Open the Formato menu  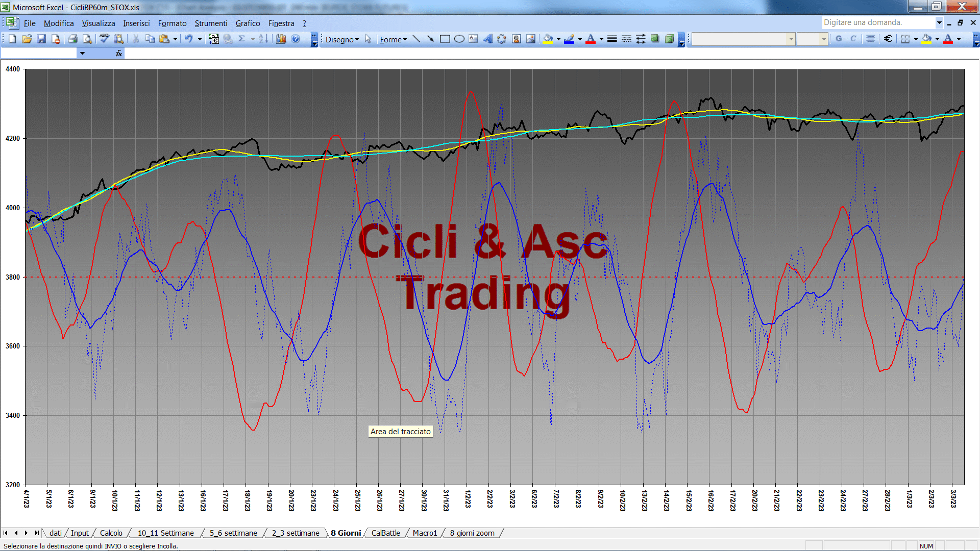tap(172, 23)
